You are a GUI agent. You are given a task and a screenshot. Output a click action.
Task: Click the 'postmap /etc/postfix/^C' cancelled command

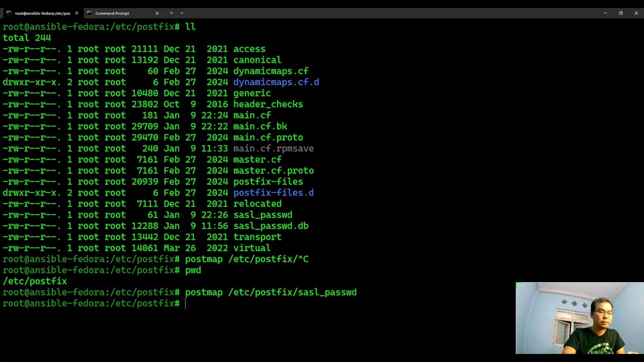[247, 259]
